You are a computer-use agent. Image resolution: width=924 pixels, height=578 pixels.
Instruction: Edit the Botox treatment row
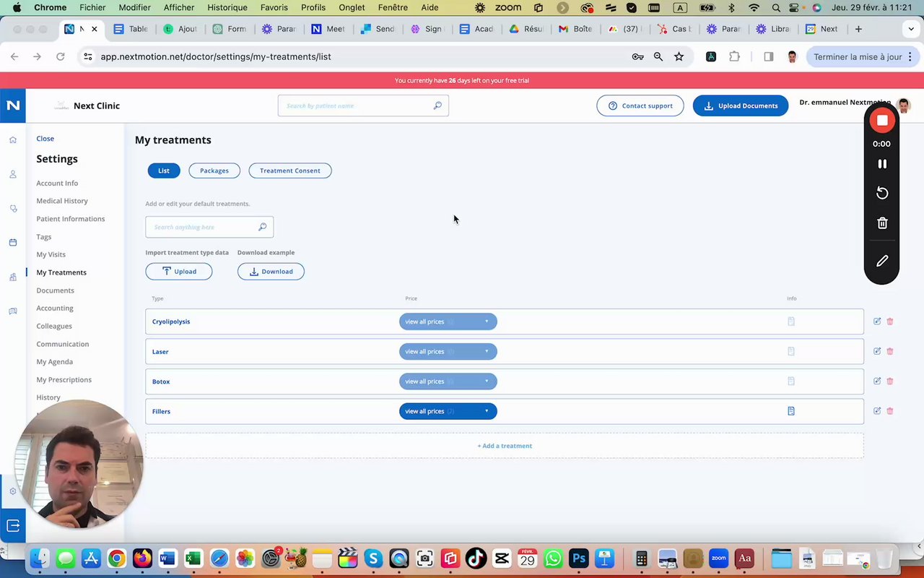pyautogui.click(x=877, y=381)
